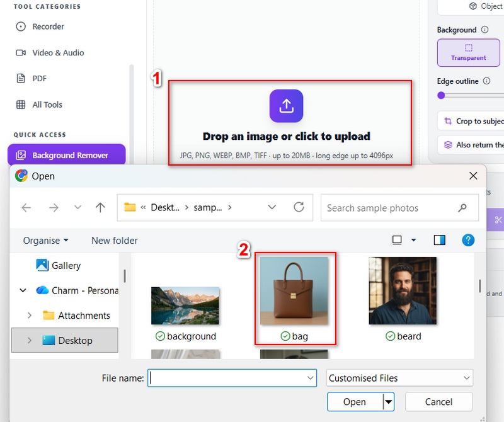Open the Customised Files type dropdown
The image size is (504, 422).
click(x=399, y=378)
